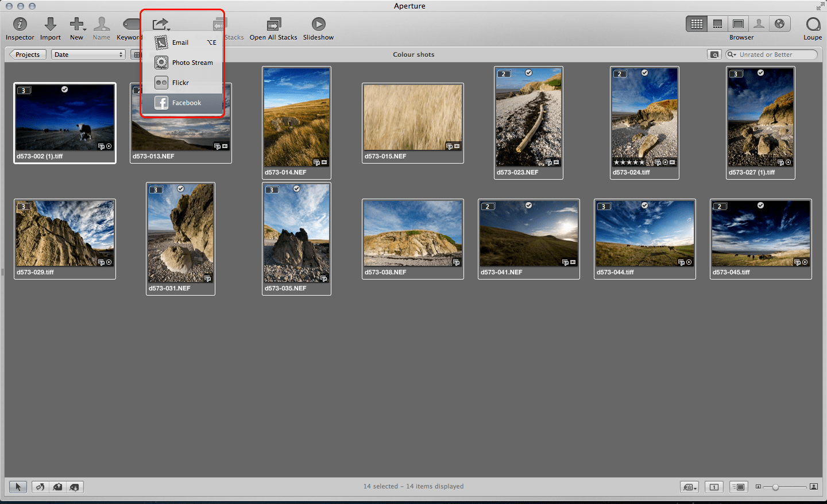This screenshot has width=827, height=504.
Task: Select Photo Stream in share menu
Action: pyautogui.click(x=192, y=63)
